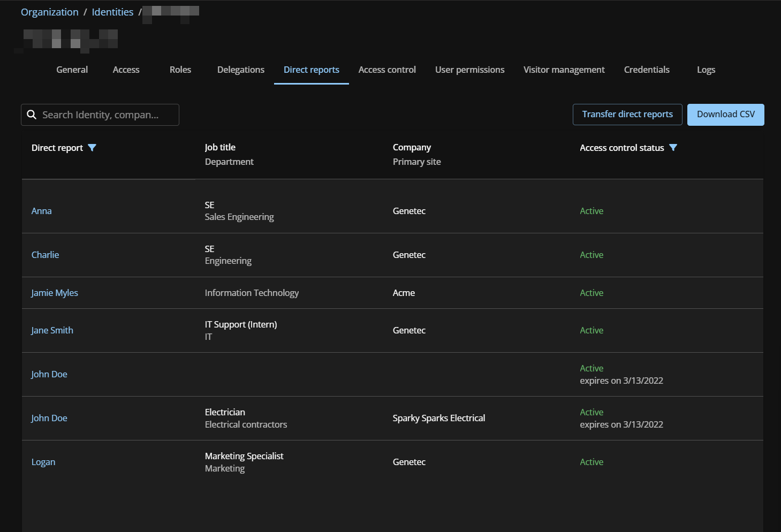Open Jane Smith's identity profile
Image resolution: width=781 pixels, height=532 pixels.
[x=52, y=330]
